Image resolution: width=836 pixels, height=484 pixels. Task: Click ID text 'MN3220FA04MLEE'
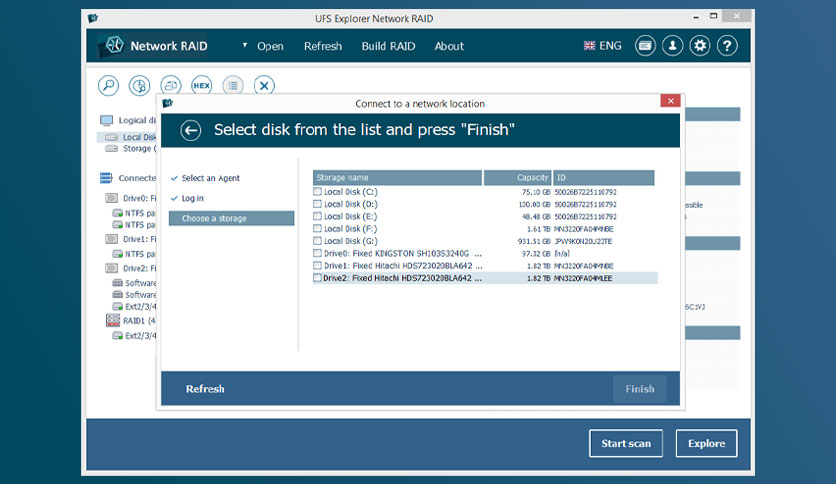click(x=583, y=278)
